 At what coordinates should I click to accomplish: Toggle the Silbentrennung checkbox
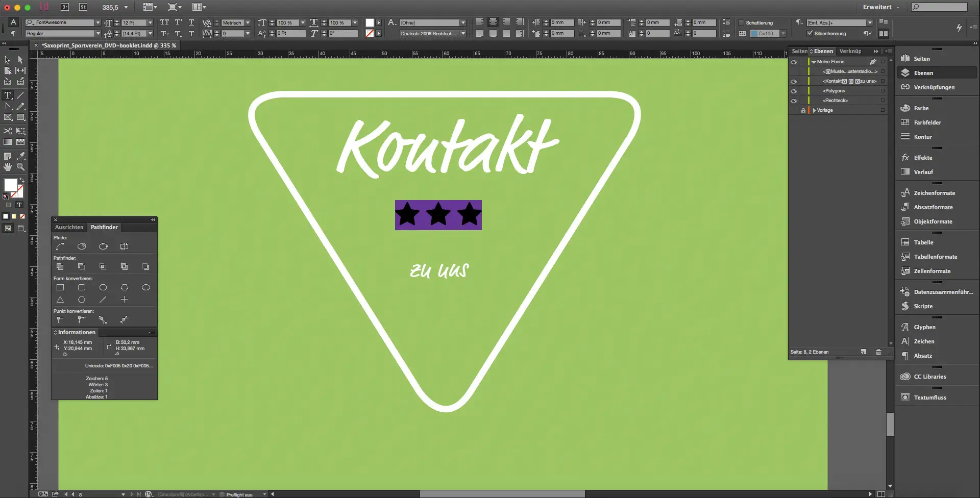[810, 34]
